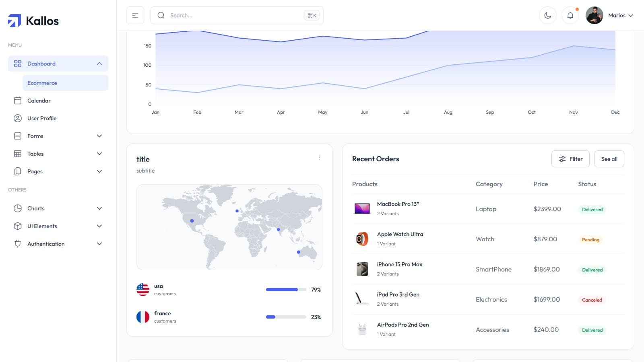This screenshot has width=644, height=362.
Task: Click the USA flag icon
Action: (143, 290)
